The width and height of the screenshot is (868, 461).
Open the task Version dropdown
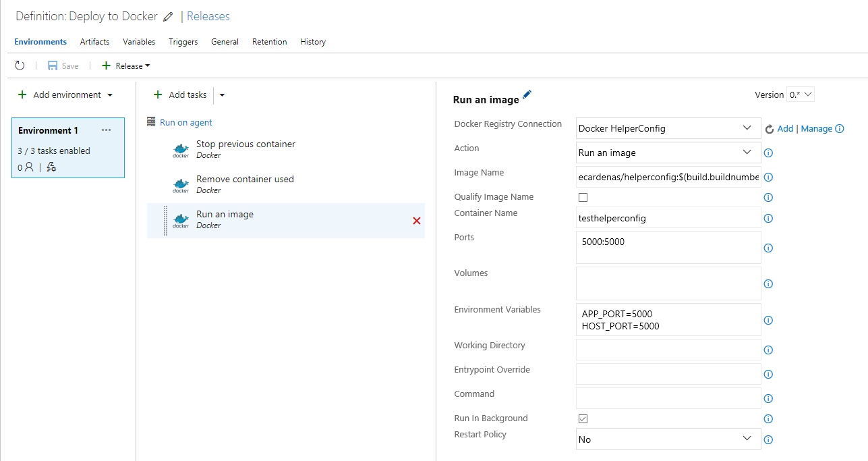coord(801,94)
